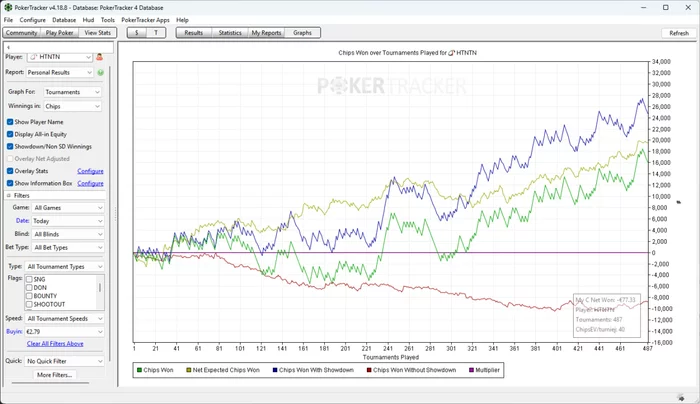
Task: Open the Results tab
Action: 194,33
